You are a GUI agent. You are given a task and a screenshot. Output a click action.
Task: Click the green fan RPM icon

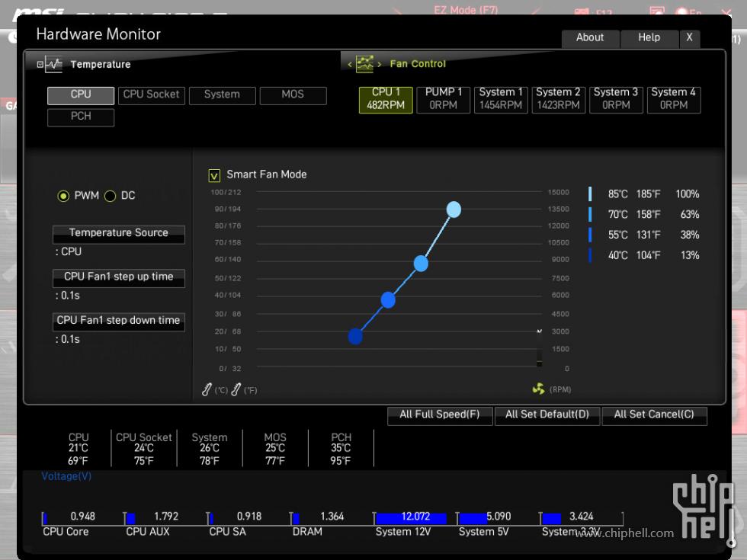click(x=538, y=389)
